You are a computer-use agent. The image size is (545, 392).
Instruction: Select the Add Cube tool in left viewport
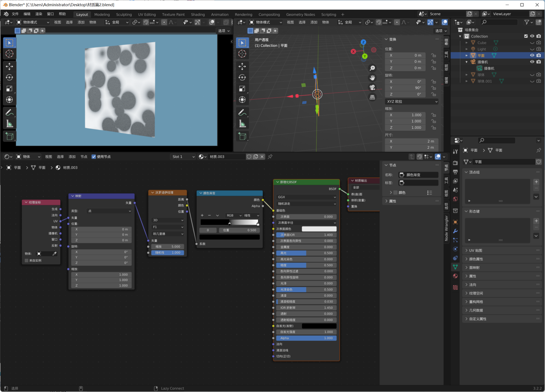[9, 137]
